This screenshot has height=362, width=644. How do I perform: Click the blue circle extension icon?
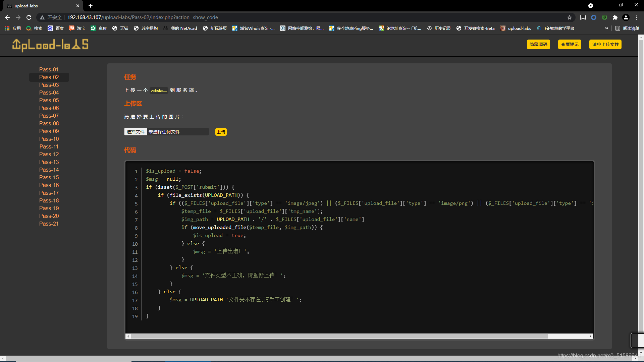(594, 17)
